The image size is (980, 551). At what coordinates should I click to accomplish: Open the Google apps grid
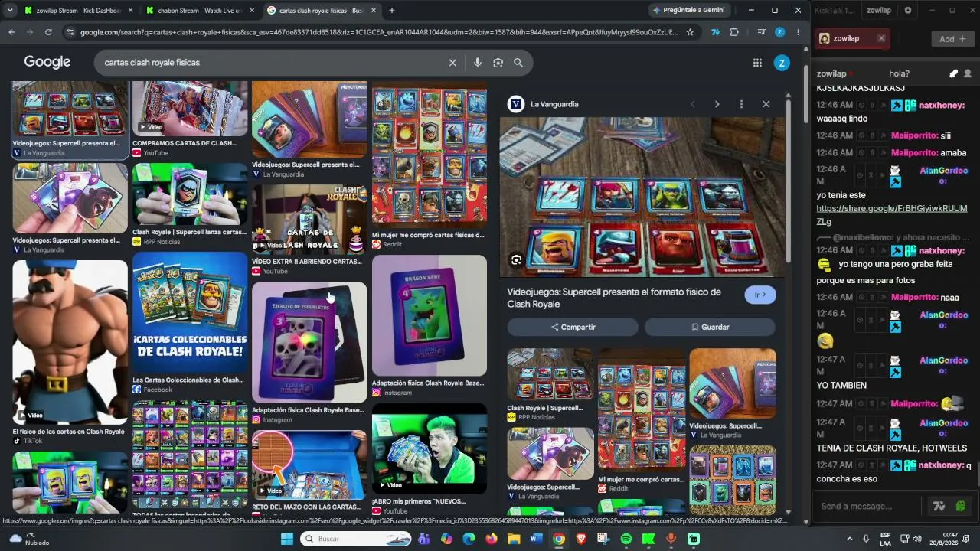(757, 63)
